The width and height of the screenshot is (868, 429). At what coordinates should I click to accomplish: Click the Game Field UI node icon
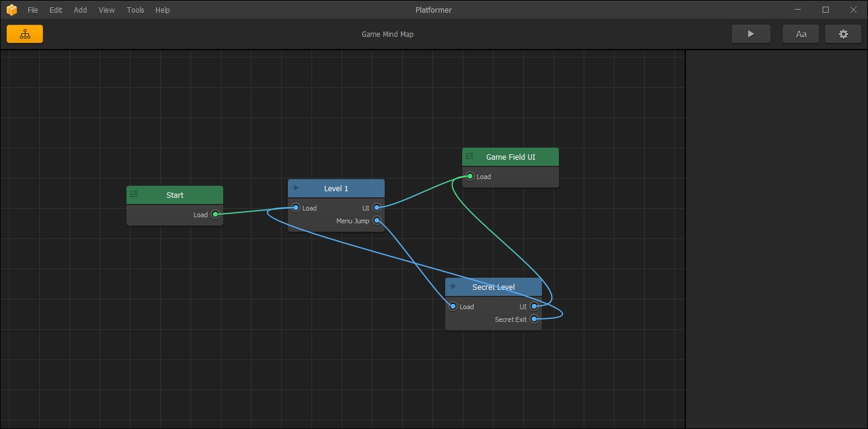pos(469,157)
